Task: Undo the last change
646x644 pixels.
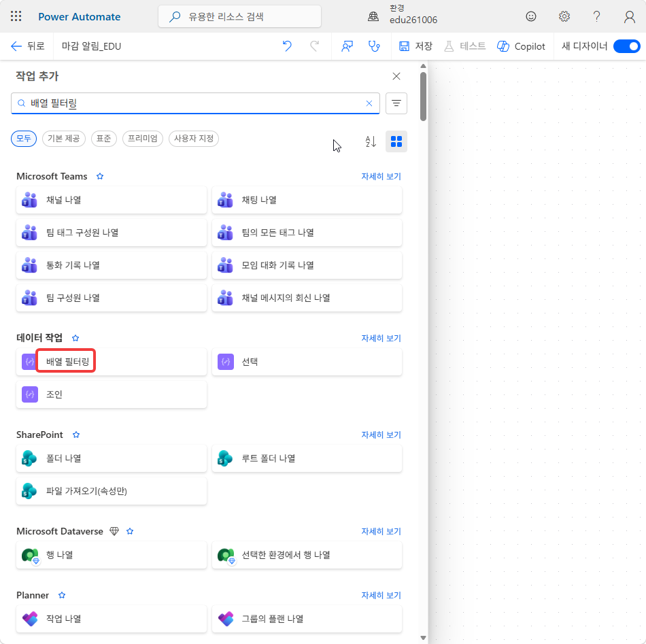Action: (287, 46)
